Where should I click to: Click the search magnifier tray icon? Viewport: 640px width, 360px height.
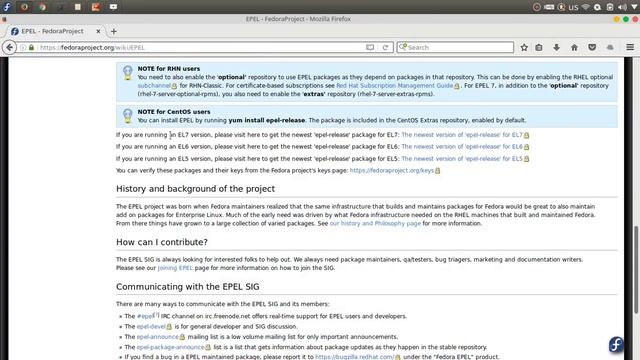pyautogui.click(x=598, y=7)
